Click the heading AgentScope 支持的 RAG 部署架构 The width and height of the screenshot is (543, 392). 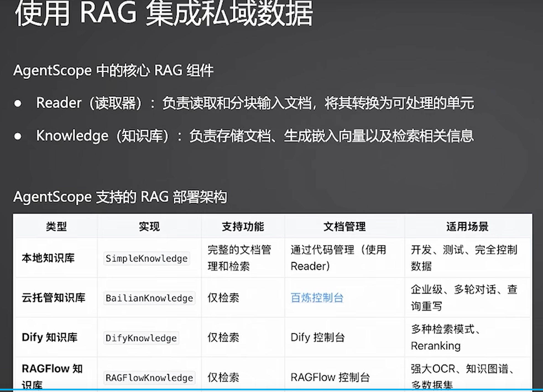pyautogui.click(x=120, y=197)
